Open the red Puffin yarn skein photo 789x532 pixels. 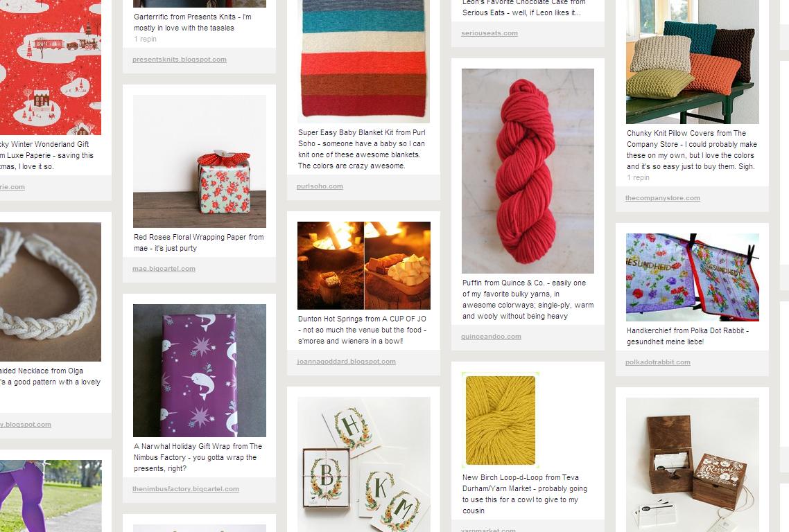coord(528,171)
